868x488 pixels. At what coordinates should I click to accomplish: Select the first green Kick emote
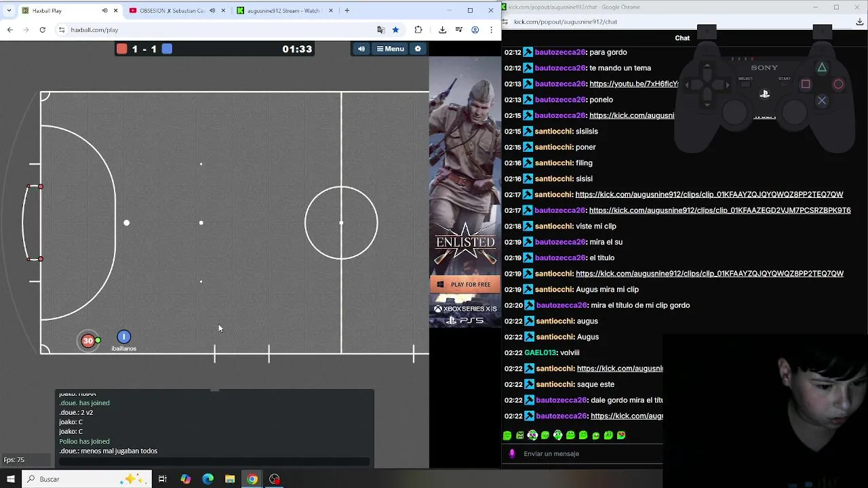[507, 435]
